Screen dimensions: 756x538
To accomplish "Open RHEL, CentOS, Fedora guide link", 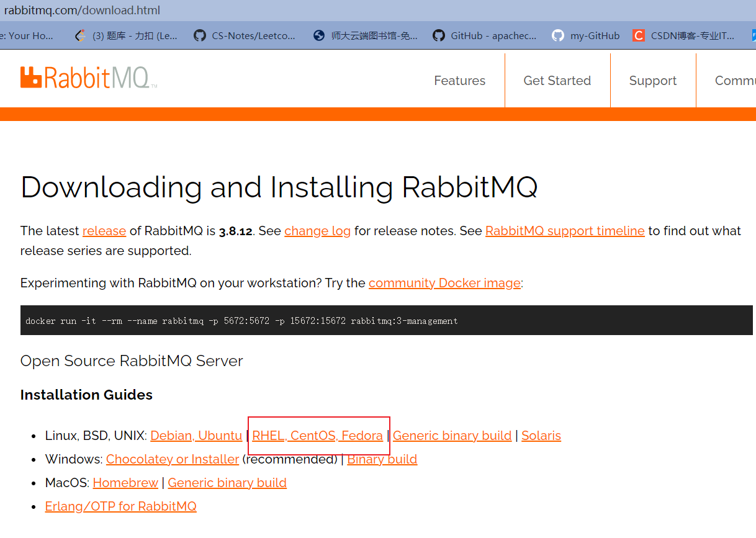I will [318, 436].
